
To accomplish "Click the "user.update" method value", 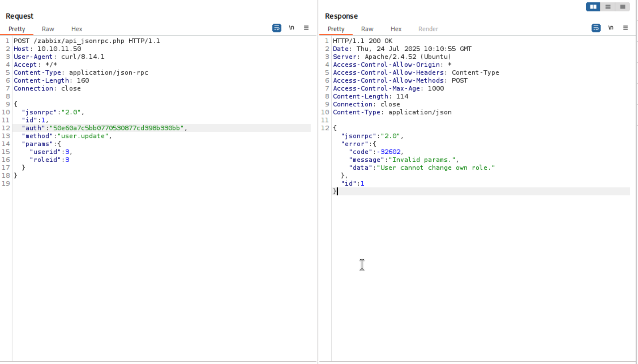I will [x=83, y=136].
